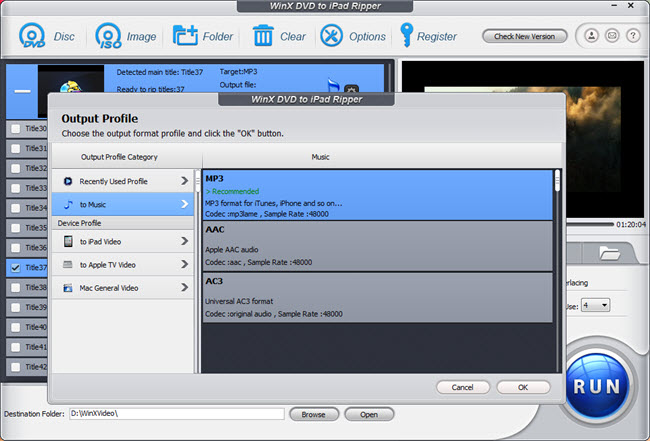Image resolution: width=650 pixels, height=441 pixels.
Task: Click the music note target icon
Action: [x=333, y=85]
